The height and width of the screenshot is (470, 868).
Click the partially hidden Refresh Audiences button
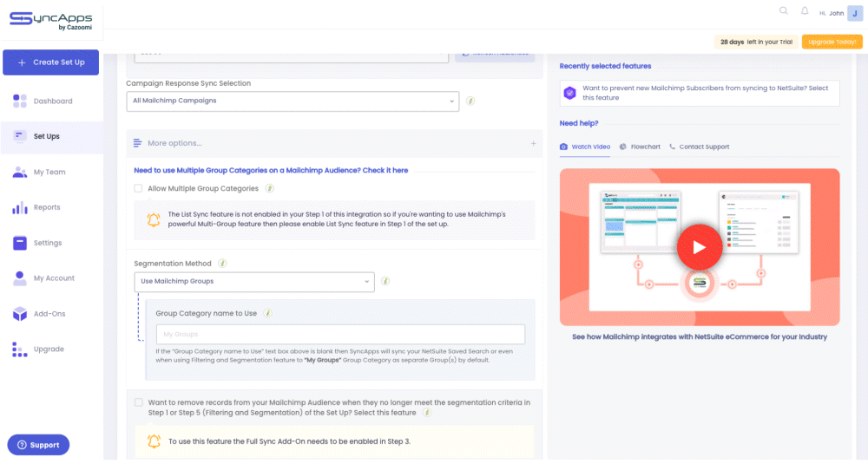pos(495,55)
